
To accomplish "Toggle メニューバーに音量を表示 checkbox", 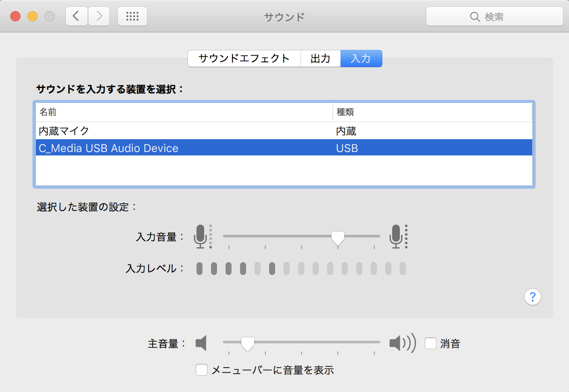I will pyautogui.click(x=202, y=370).
